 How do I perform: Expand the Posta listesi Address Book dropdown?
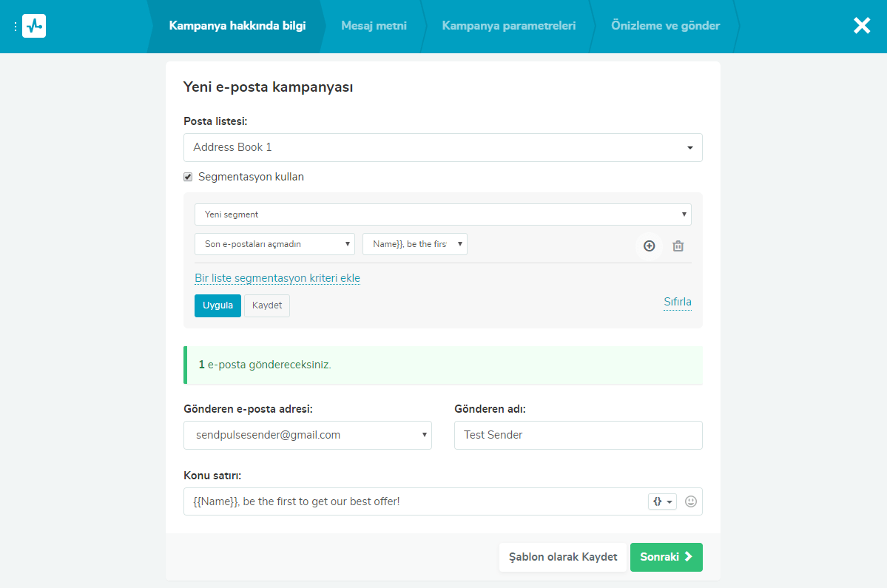click(442, 147)
